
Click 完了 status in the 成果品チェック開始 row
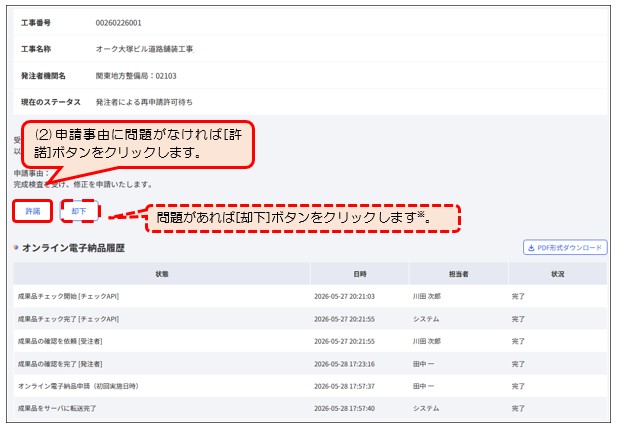518,296
